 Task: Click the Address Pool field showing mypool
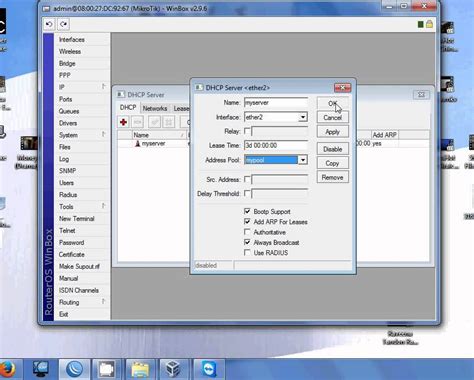[x=271, y=160]
